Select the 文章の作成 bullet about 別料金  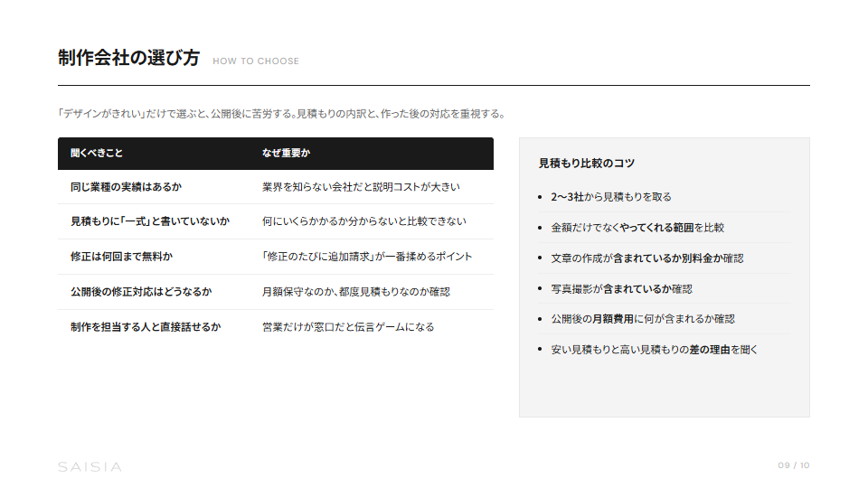pos(647,258)
